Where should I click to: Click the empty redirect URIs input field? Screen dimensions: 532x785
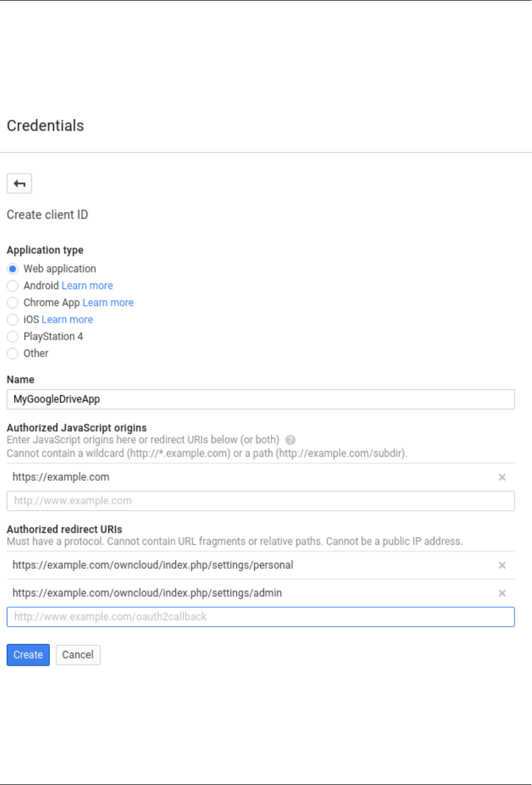click(x=261, y=617)
